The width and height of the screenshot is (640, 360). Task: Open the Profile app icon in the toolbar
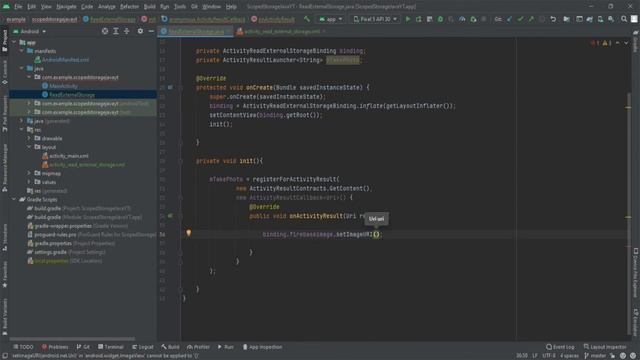462,19
